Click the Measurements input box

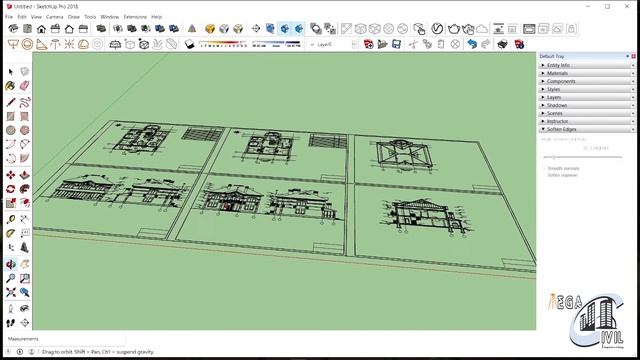click(x=82, y=339)
